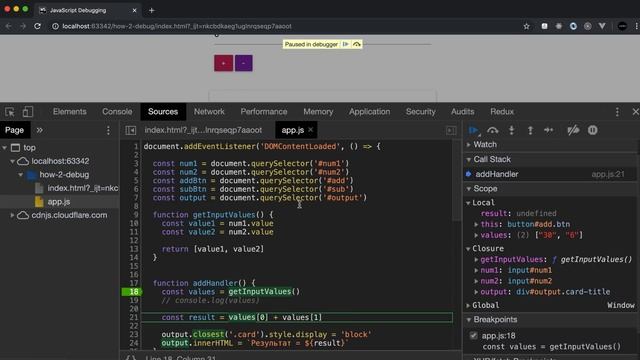Click the Step over next function call icon

493,130
